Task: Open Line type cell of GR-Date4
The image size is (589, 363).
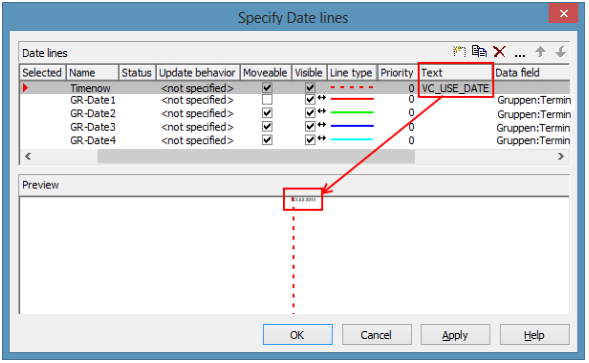Action: 352,139
